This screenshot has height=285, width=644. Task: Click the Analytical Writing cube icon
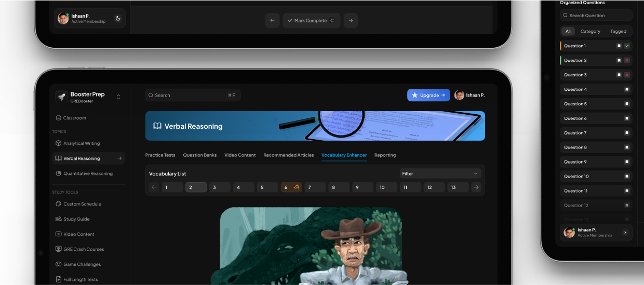click(58, 143)
